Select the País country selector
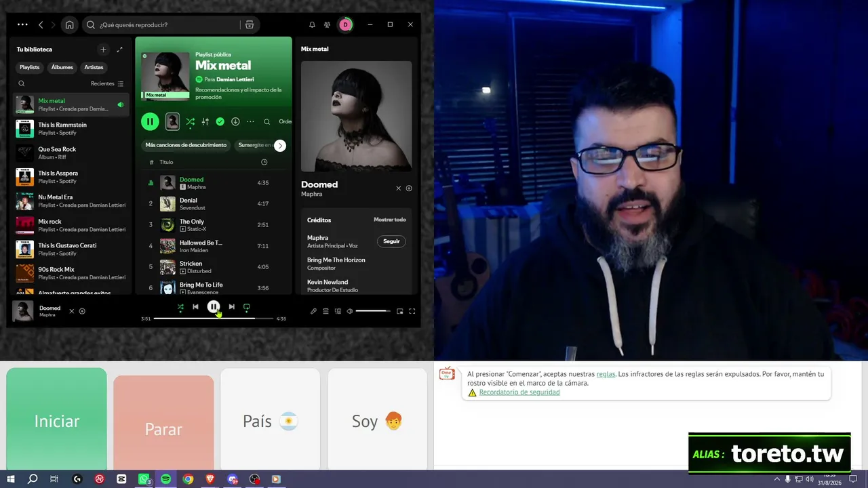 [x=270, y=421]
